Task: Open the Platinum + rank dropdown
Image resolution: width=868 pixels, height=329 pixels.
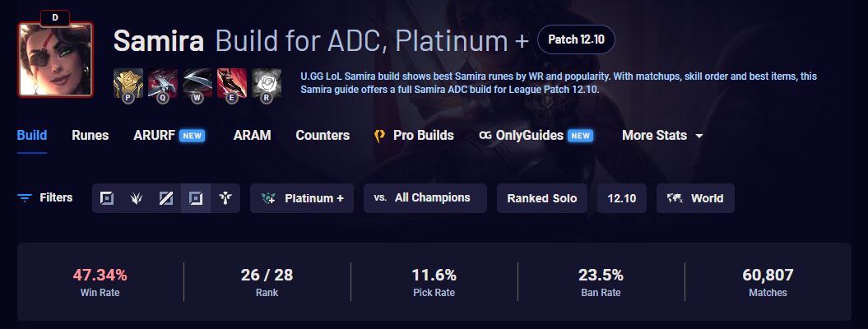Action: [302, 198]
